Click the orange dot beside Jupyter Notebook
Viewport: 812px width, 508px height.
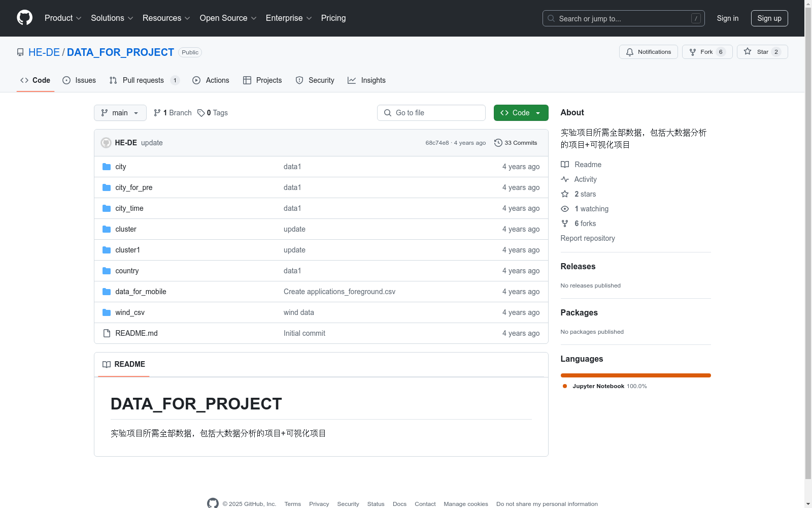pyautogui.click(x=565, y=386)
